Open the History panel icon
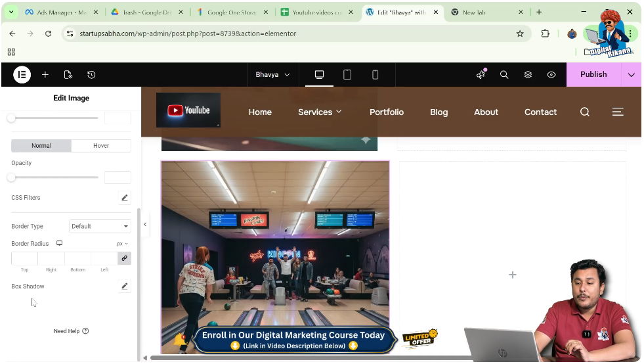644x364 pixels. tap(91, 75)
